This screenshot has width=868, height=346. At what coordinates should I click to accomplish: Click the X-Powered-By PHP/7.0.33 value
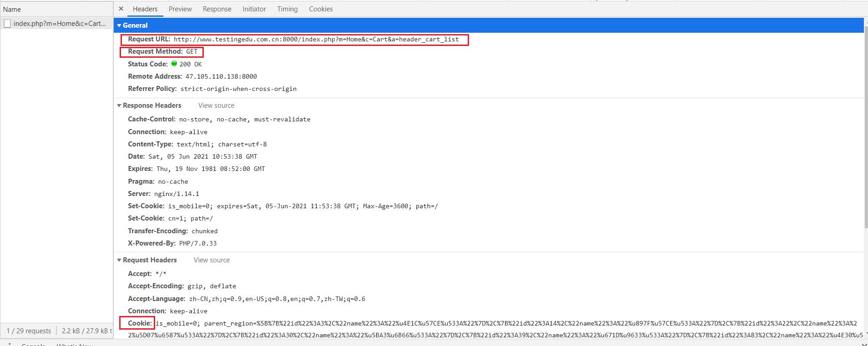(198, 244)
